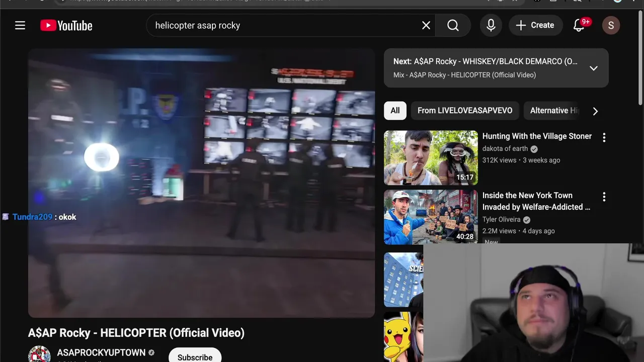Image resolution: width=644 pixels, height=362 pixels.
Task: Click the HELICOPTER video player
Action: click(201, 183)
